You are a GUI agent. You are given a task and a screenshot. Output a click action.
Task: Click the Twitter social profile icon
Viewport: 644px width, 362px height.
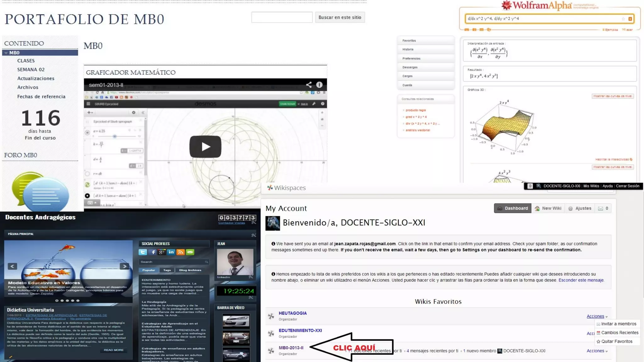tap(143, 252)
